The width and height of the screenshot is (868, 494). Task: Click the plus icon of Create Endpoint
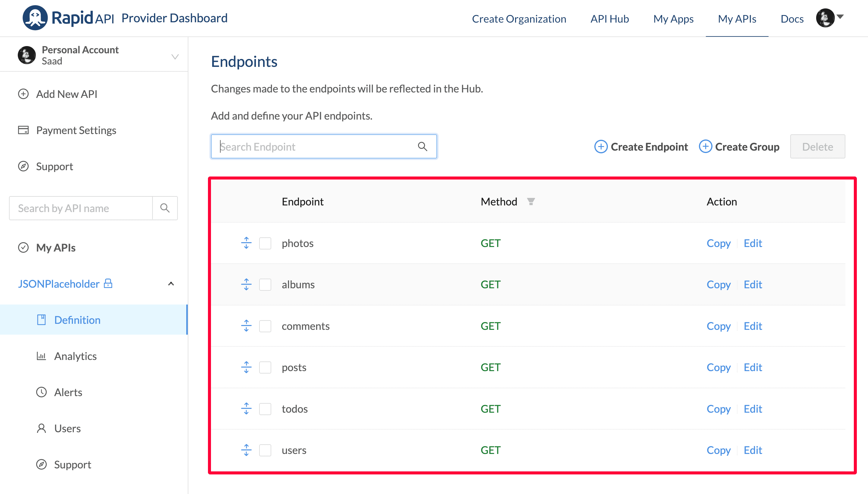coord(601,147)
